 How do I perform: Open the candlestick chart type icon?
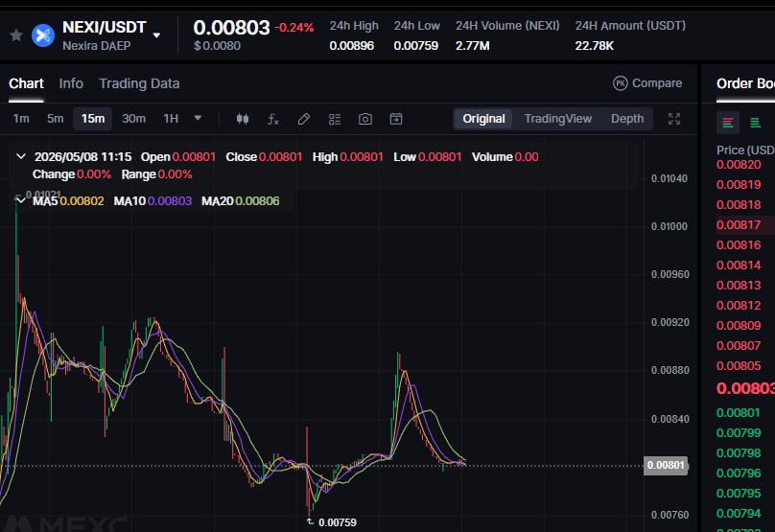coord(242,119)
